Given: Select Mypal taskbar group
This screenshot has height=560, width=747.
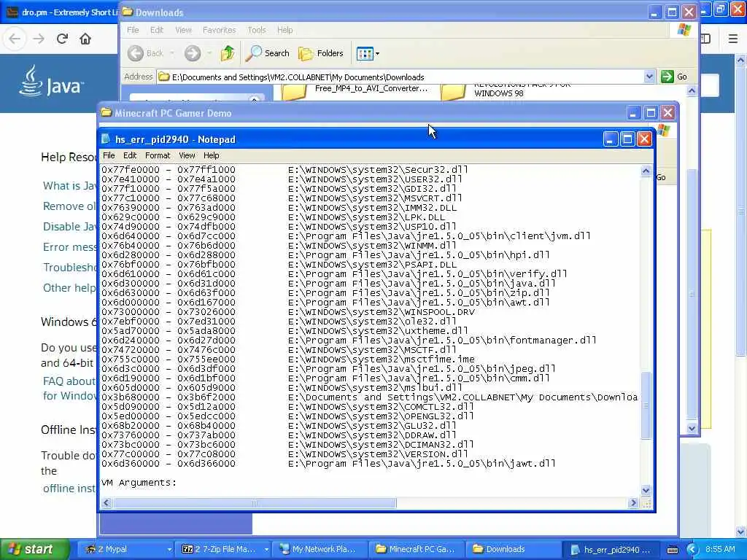Looking at the screenshot, I should 125,549.
